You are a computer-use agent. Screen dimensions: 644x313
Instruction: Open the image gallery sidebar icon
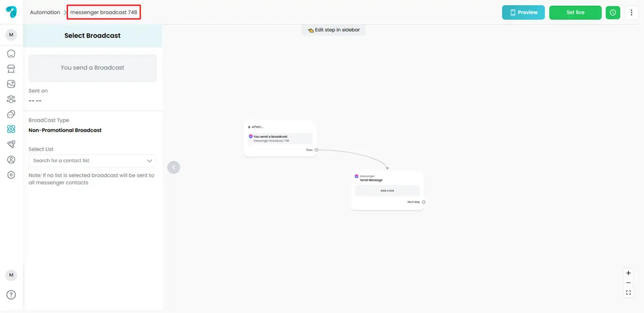coord(11,84)
